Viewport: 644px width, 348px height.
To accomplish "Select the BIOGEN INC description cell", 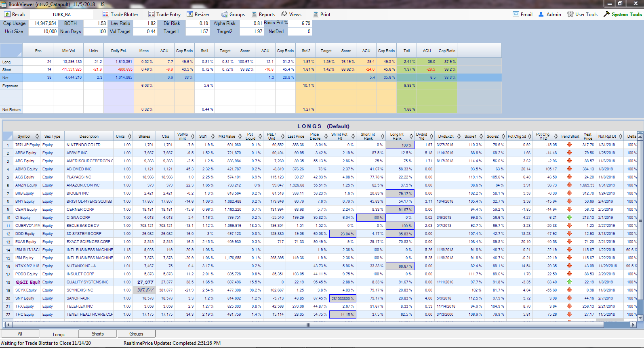I will (x=89, y=193).
